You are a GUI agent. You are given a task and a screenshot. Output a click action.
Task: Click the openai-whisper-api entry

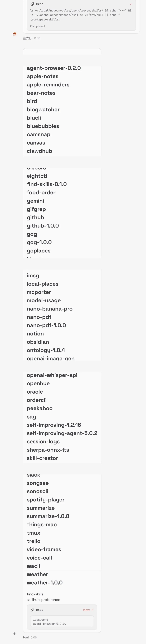point(52,375)
